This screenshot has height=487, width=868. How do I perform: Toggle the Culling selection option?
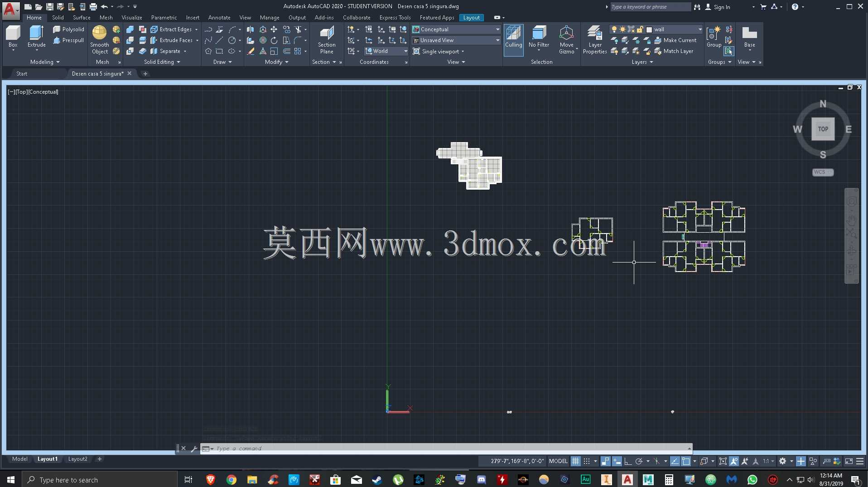514,40
